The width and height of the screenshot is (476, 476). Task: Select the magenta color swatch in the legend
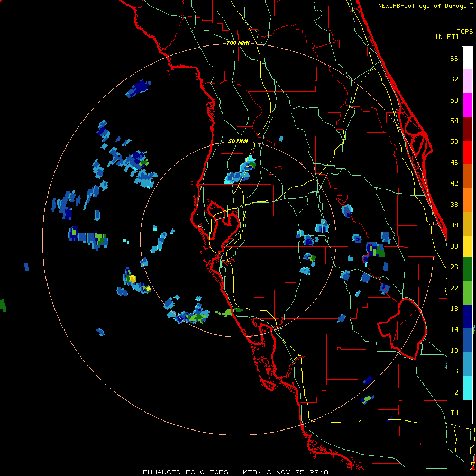point(467,105)
